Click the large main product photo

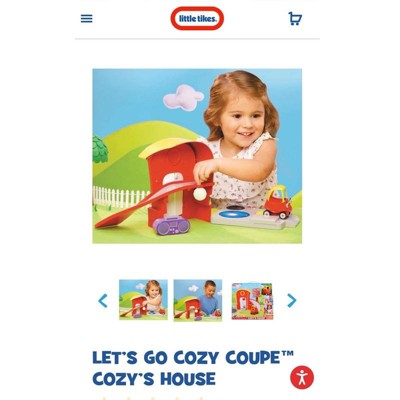pyautogui.click(x=197, y=156)
